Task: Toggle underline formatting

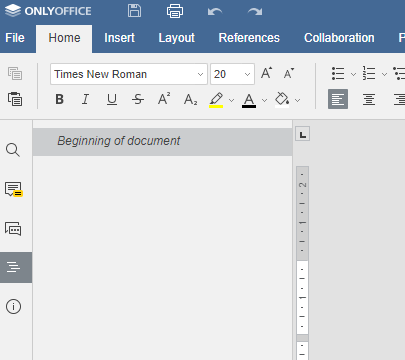Action: click(x=112, y=99)
